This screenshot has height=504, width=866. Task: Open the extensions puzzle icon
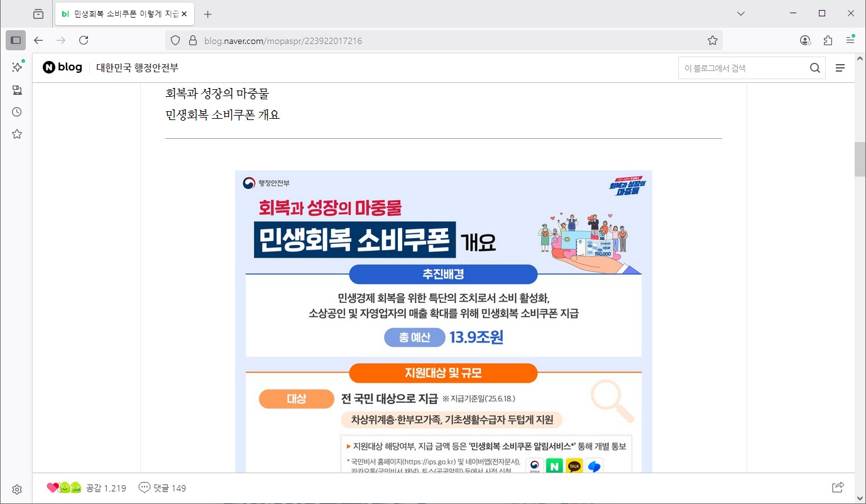[828, 40]
